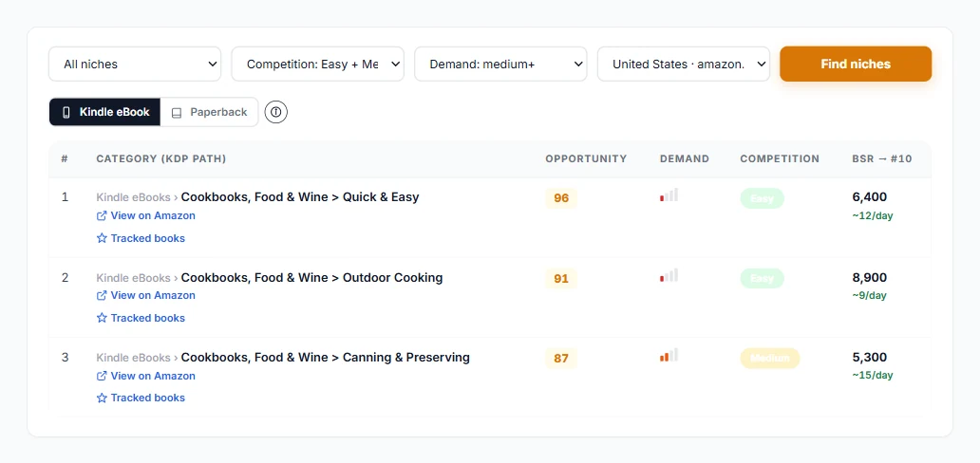Click the Easy badge in Quick & Easy row
Viewport: 980px width, 463px height.
point(762,198)
